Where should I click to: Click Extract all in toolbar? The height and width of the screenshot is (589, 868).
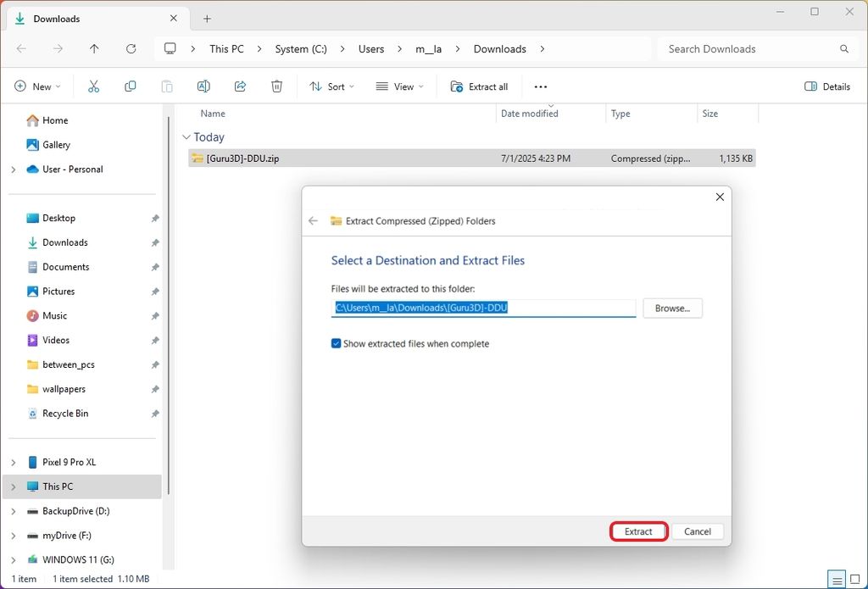[x=480, y=86]
